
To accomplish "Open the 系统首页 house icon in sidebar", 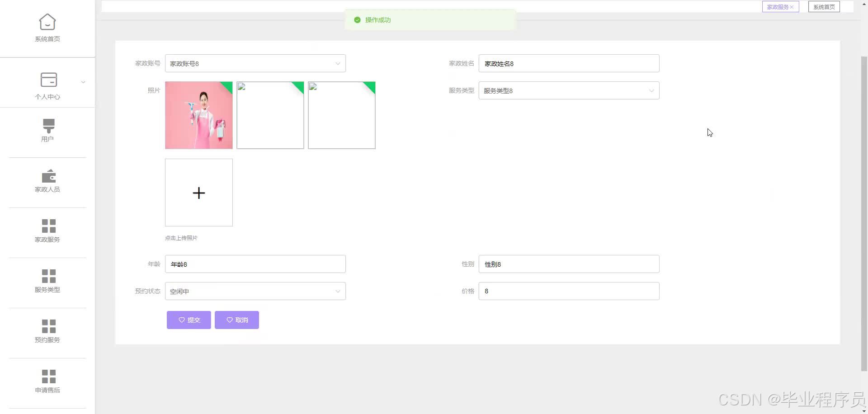I will click(x=47, y=21).
